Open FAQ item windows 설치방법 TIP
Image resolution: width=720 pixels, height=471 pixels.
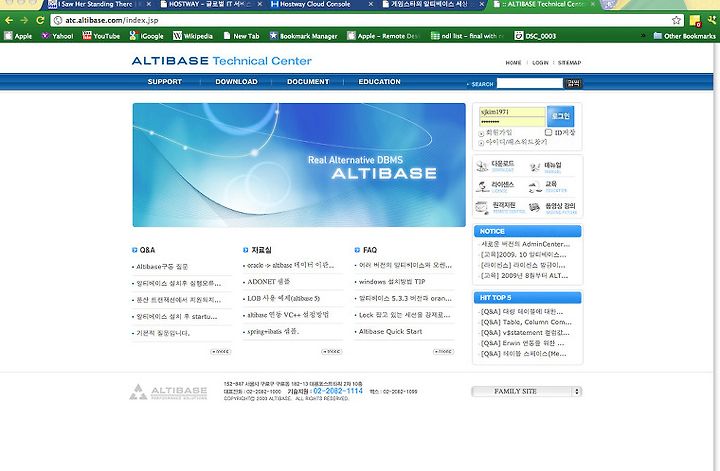coord(392,281)
